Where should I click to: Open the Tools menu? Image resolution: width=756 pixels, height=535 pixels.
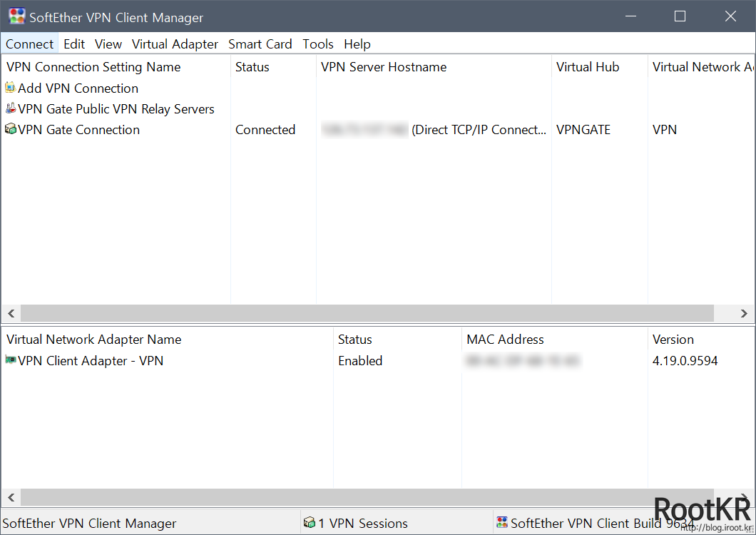pos(317,44)
